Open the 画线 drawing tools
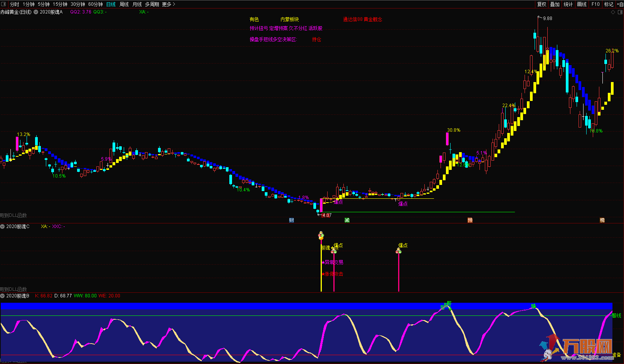 582,4
